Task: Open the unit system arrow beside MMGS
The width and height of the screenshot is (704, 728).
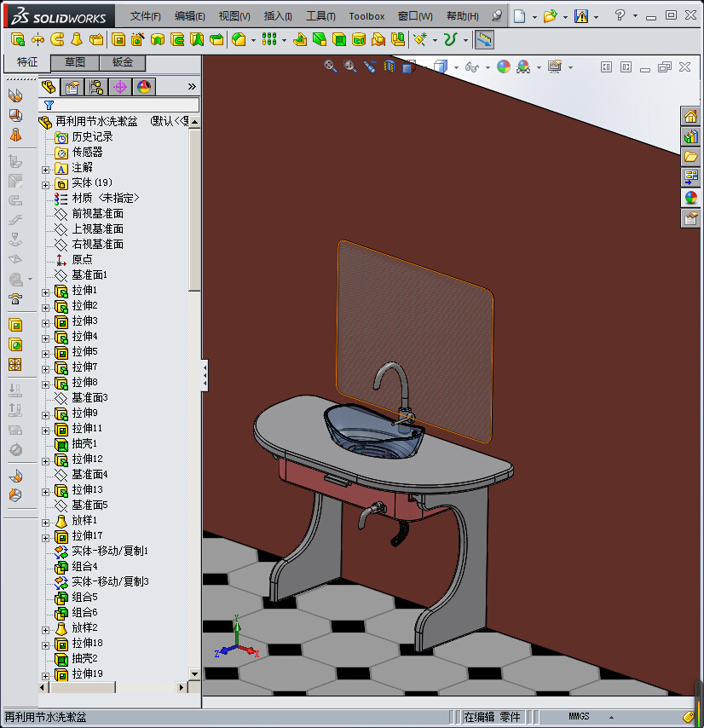Action: (611, 717)
